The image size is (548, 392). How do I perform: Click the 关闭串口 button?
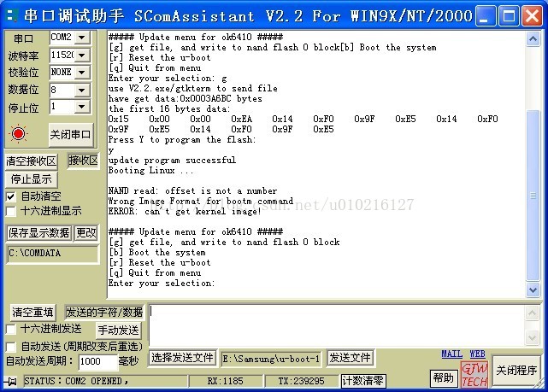71,134
